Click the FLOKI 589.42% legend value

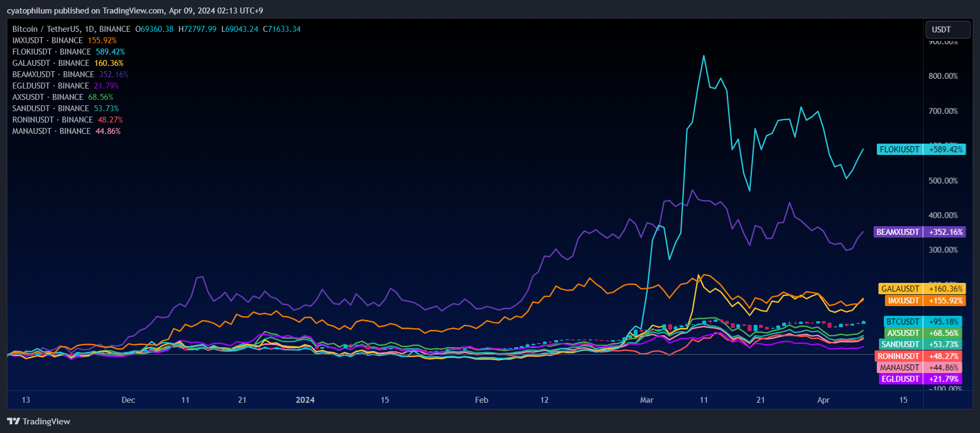pyautogui.click(x=110, y=52)
